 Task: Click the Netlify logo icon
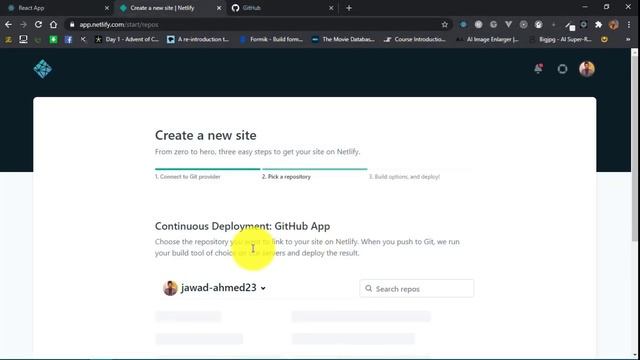[x=42, y=69]
